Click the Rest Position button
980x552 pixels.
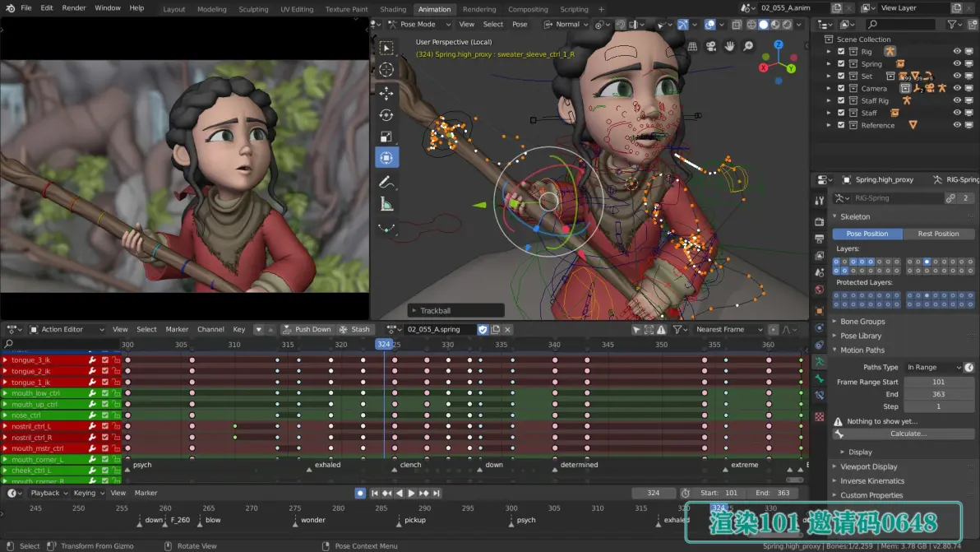tap(938, 234)
